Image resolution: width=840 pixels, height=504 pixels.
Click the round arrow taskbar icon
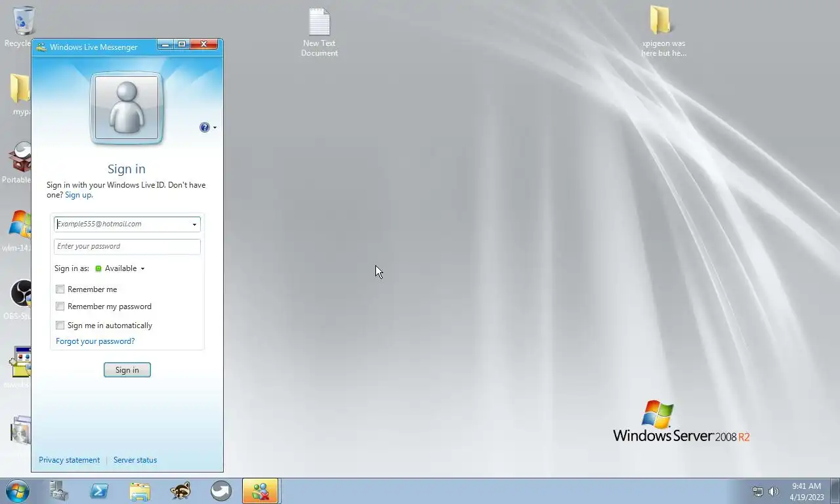(221, 491)
